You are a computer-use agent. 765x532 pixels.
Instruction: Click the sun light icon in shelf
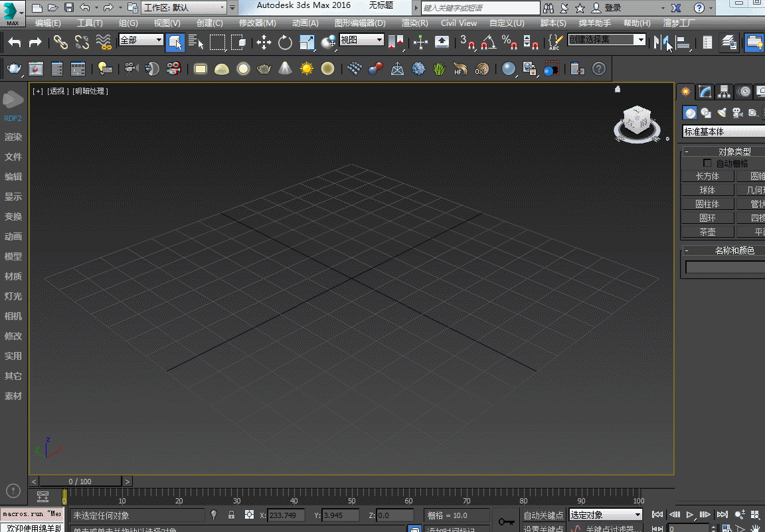[x=306, y=68]
